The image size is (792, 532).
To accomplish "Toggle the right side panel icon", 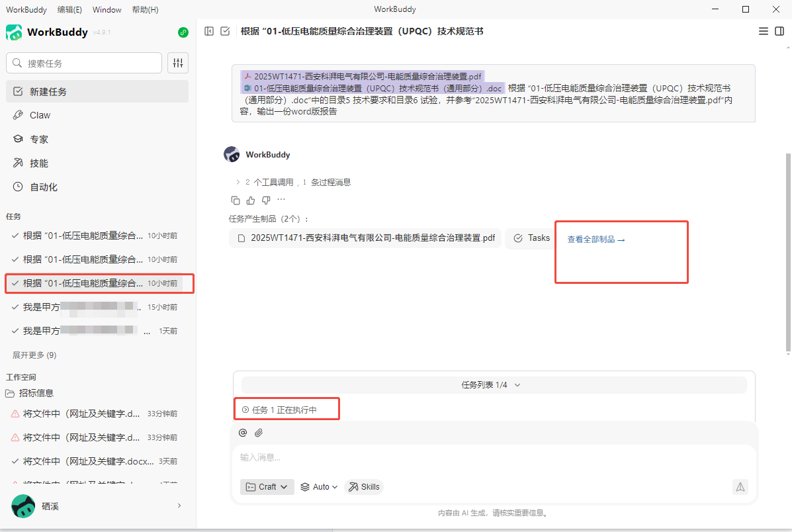I will click(779, 31).
